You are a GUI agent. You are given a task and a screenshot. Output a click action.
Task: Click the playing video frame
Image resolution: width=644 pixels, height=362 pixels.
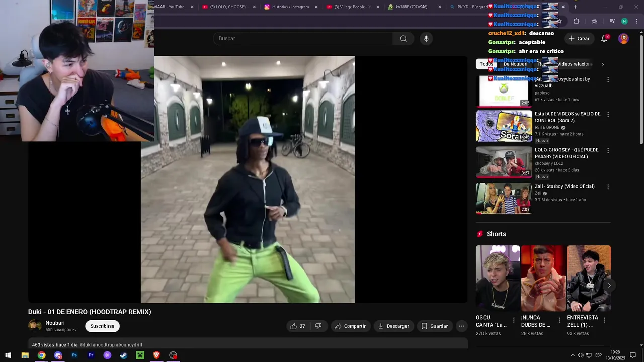coord(248,179)
